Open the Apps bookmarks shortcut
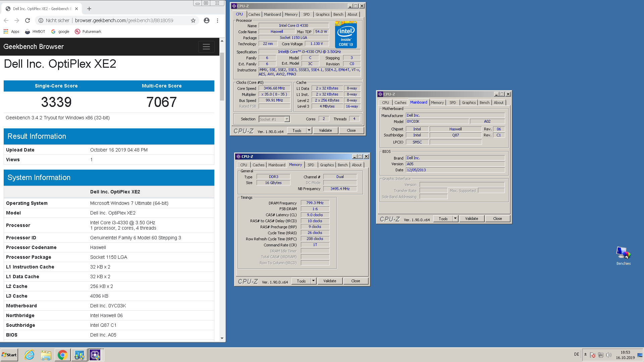This screenshot has width=644, height=362. tap(11, 32)
